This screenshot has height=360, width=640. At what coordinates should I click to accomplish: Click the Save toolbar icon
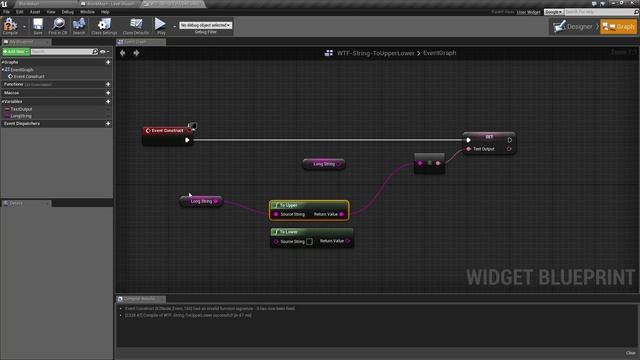(38, 26)
